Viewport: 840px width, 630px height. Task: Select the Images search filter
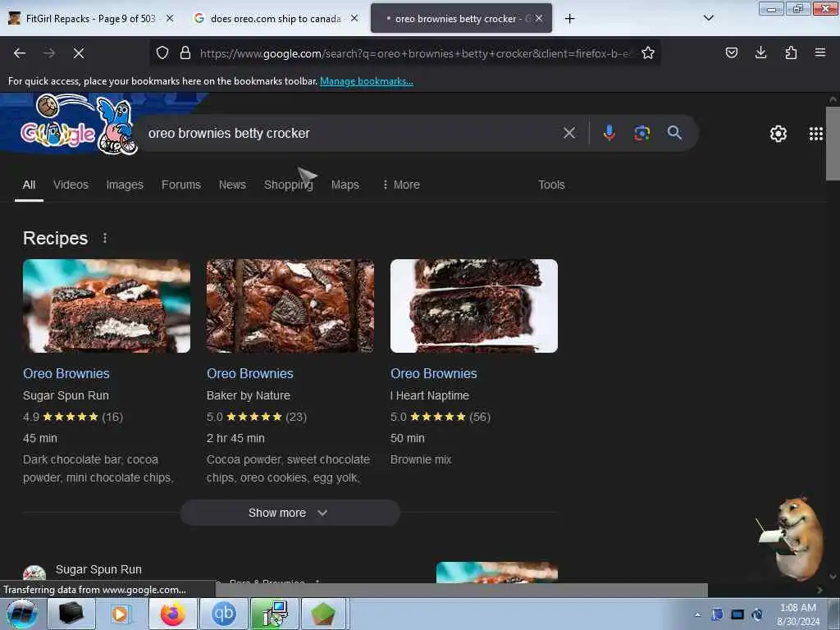pos(125,185)
